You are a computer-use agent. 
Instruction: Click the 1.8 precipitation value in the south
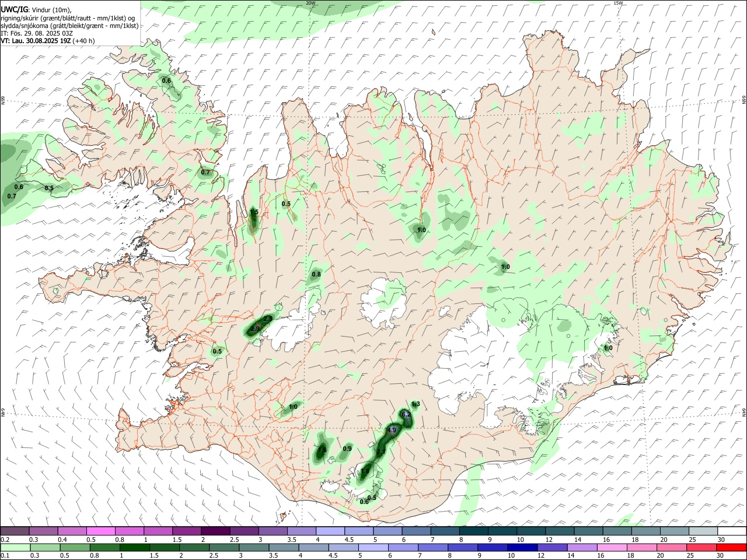[x=365, y=471]
